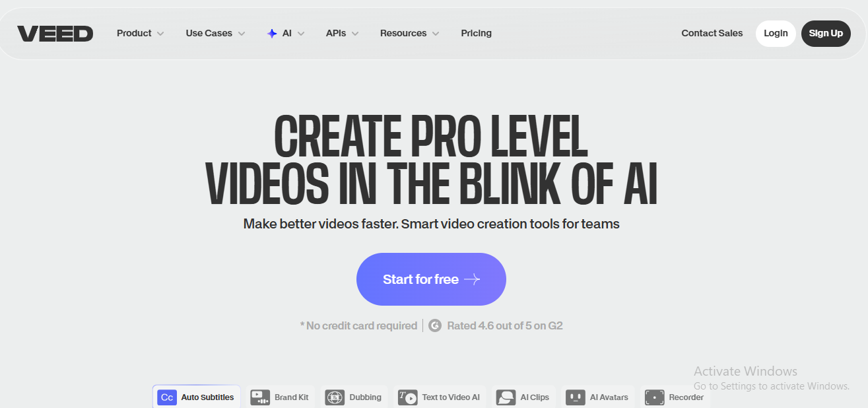Click the Brand Kit icon
This screenshot has height=408, width=868.
point(260,397)
